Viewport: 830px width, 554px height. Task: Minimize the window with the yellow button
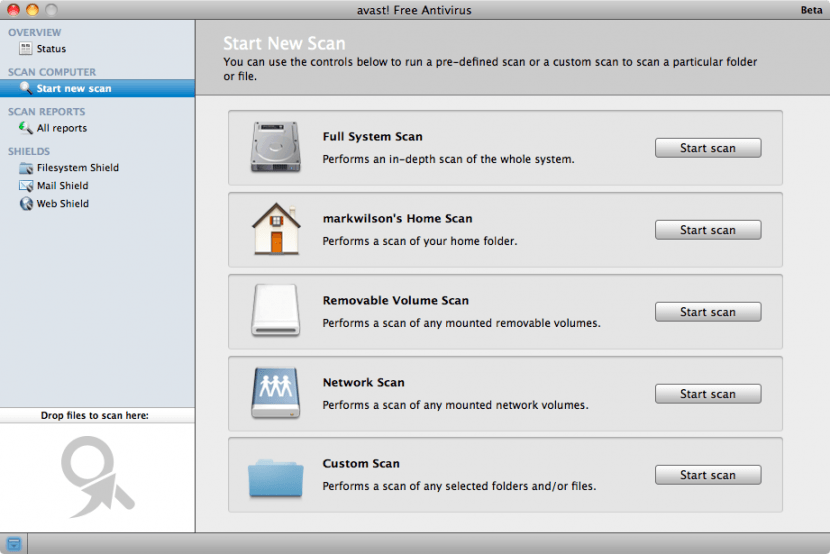pyautogui.click(x=32, y=10)
